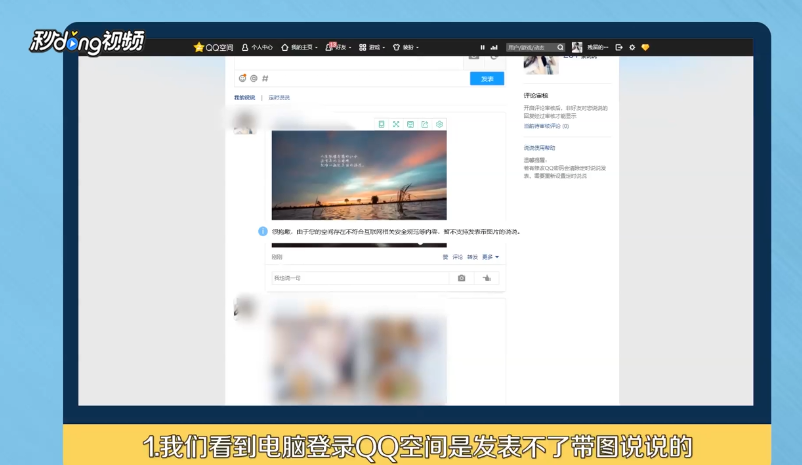Image resolution: width=802 pixels, height=465 pixels.
Task: Click the yellow diamond VIP icon
Action: (645, 47)
